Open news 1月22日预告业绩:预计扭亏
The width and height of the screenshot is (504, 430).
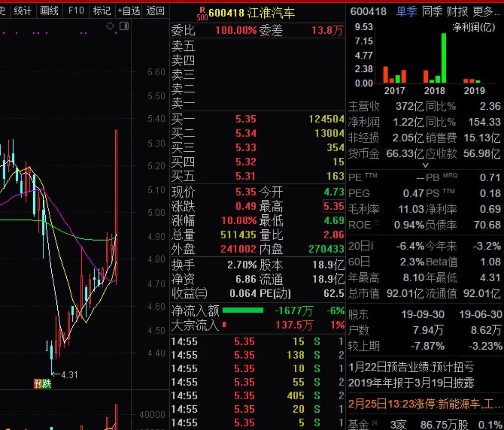click(x=411, y=367)
